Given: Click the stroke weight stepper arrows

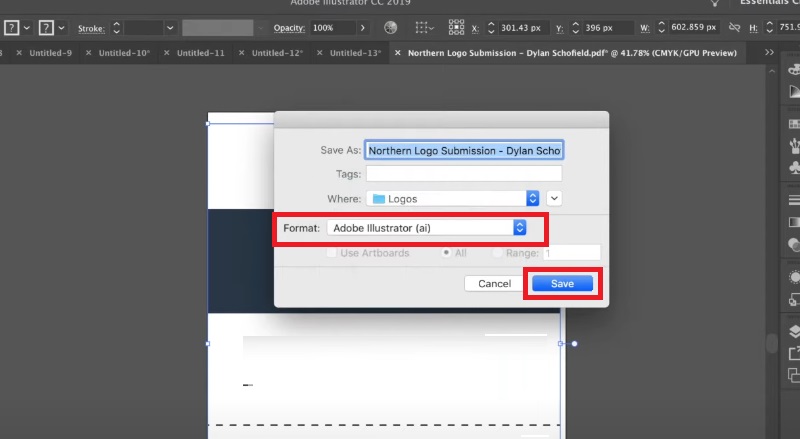Looking at the screenshot, I should click(x=116, y=28).
